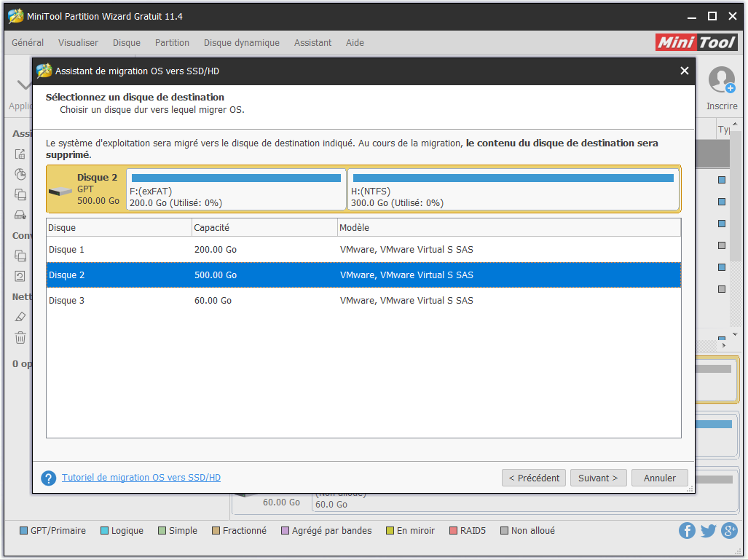Image resolution: width=748 pixels, height=560 pixels.
Task: Click the Disque column header
Action: point(119,227)
